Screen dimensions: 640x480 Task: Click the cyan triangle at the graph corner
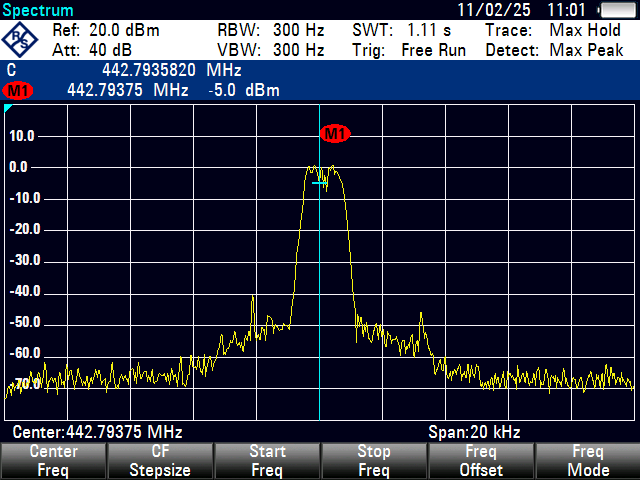point(8,108)
